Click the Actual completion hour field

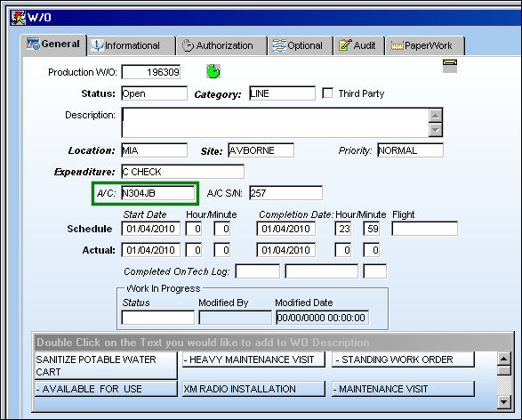(343, 250)
